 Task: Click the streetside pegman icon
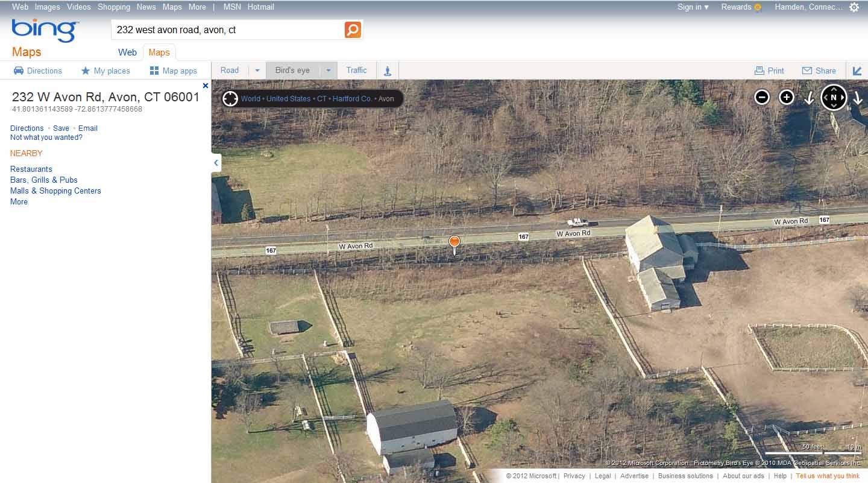[x=388, y=71]
